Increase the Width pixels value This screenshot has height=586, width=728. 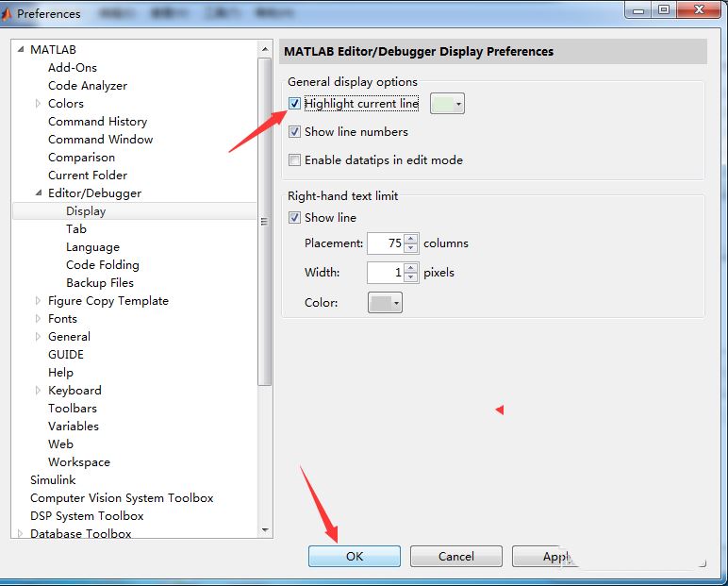(x=411, y=268)
